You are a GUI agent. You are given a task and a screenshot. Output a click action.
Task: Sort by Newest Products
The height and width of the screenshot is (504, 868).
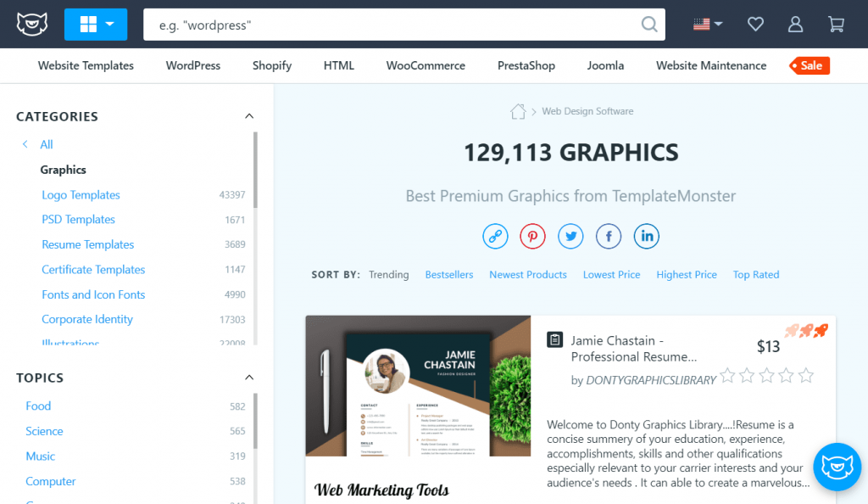pos(528,275)
